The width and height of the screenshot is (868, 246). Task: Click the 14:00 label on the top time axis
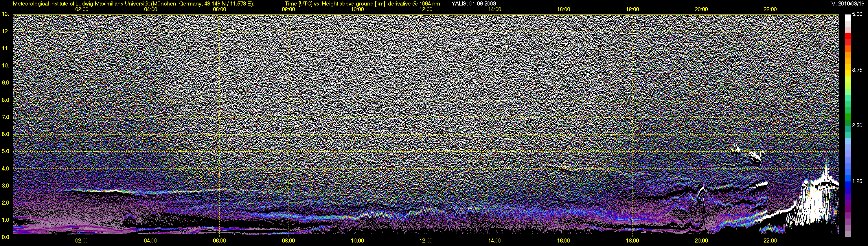click(x=495, y=10)
